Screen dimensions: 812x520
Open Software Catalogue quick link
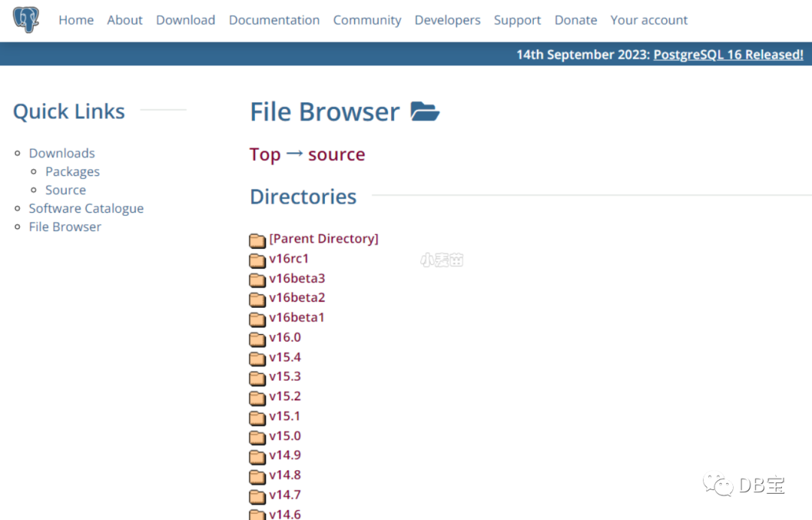click(x=86, y=208)
